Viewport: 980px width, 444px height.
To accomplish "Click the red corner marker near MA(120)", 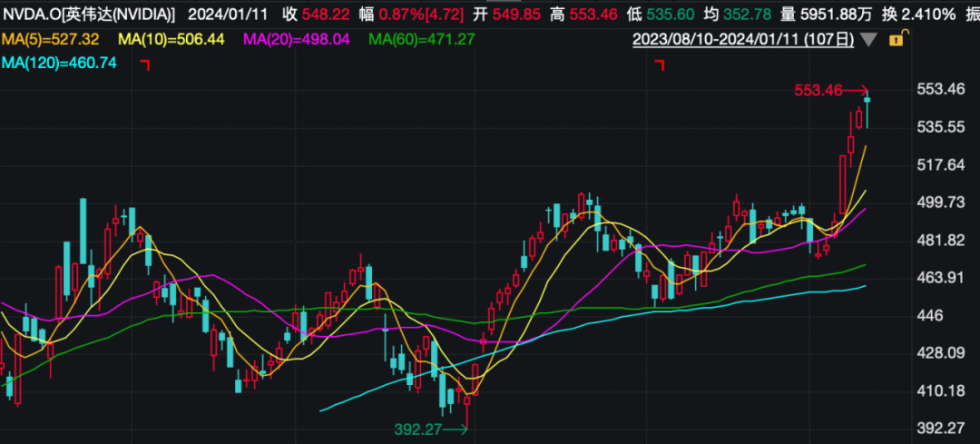I will click(144, 64).
